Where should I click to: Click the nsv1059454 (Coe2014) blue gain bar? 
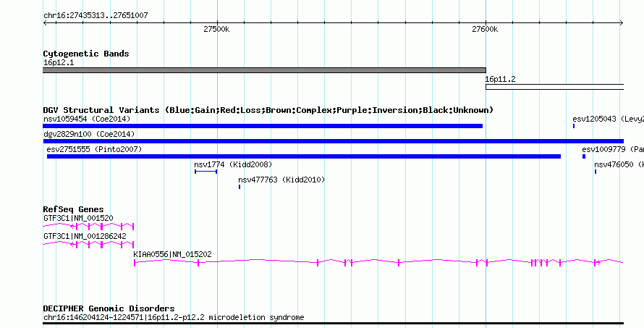tap(263, 126)
